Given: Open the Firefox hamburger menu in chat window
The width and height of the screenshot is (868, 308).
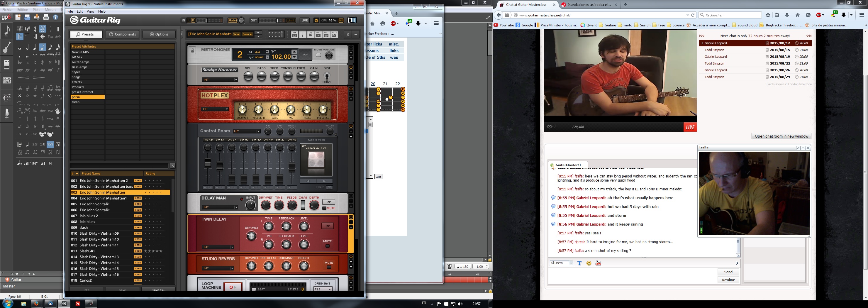Looking at the screenshot, I should pyautogui.click(x=862, y=15).
